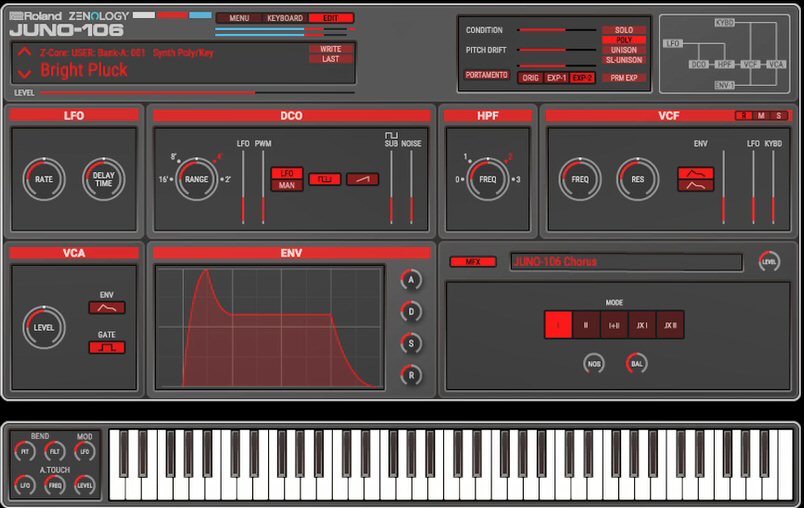The height and width of the screenshot is (508, 804).
Task: Click the ENV envelope graph display
Action: [270, 328]
